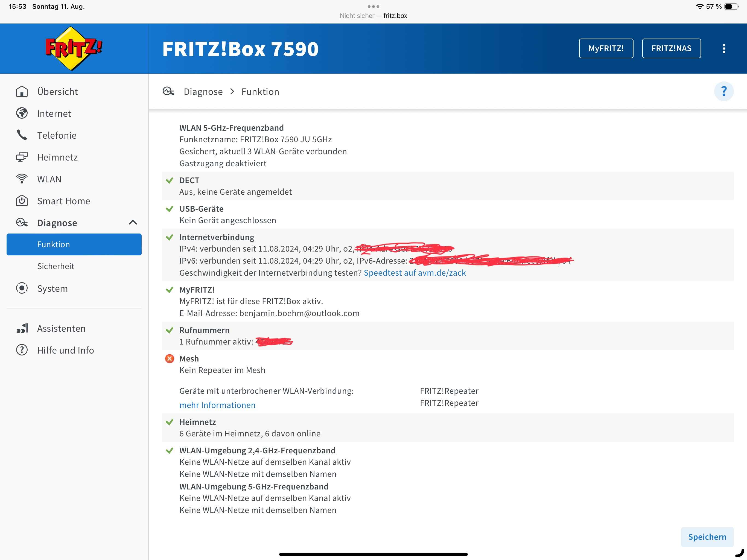This screenshot has width=747, height=560.
Task: Click the WLAN wifi signal icon
Action: coord(22,179)
